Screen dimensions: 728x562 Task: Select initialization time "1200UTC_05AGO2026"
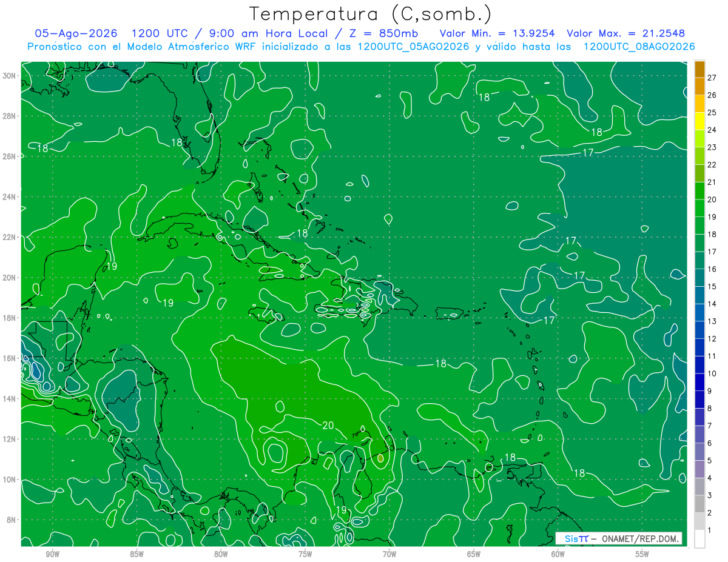tap(414, 47)
